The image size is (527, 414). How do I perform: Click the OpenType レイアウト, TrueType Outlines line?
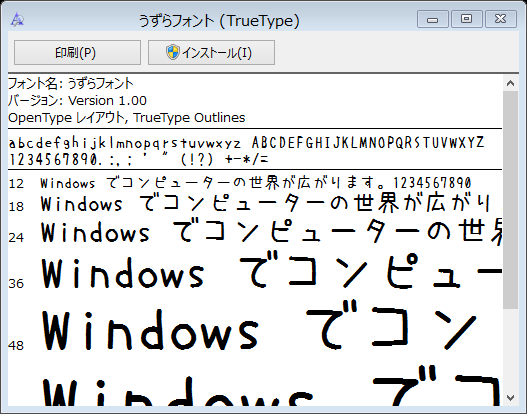(x=127, y=118)
